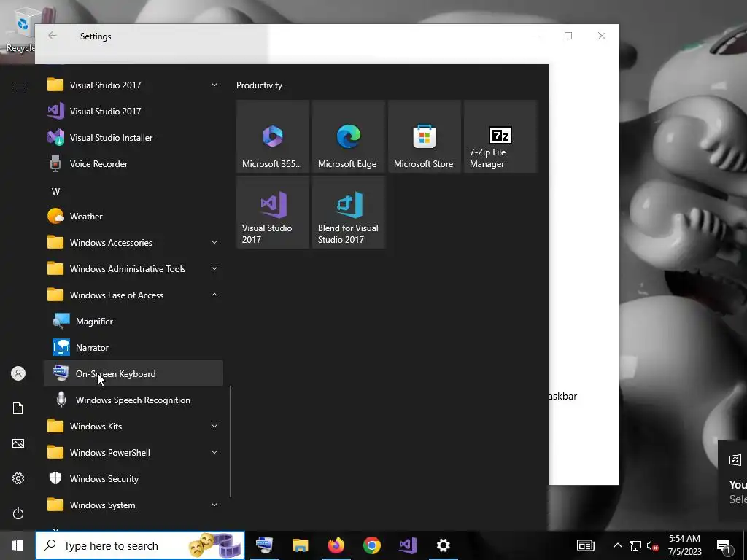Expand the Visual Studio 2017 folder
The width and height of the screenshot is (747, 560).
(214, 85)
